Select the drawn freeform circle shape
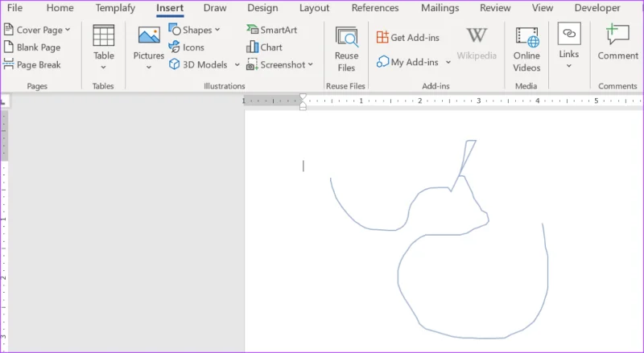This screenshot has height=353, width=644. [473, 282]
